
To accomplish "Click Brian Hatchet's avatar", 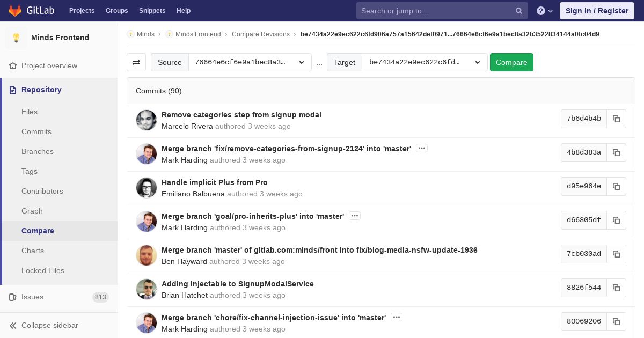I will [147, 289].
